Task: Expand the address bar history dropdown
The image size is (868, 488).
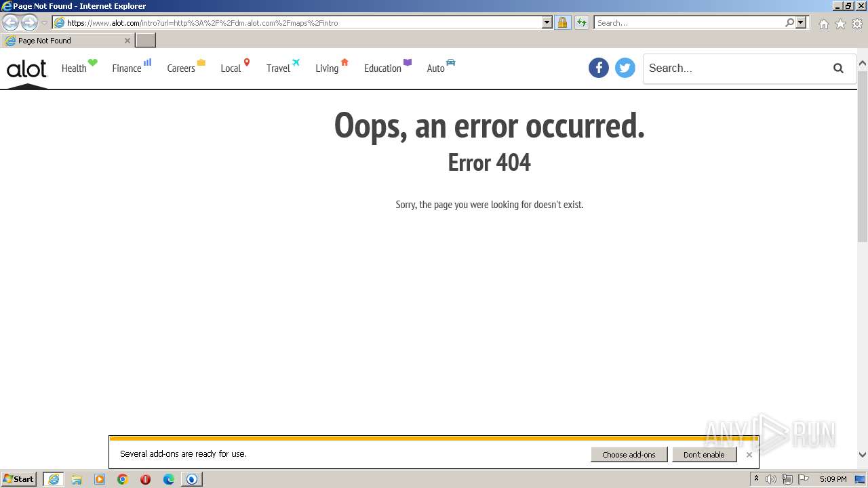Action: coord(547,22)
